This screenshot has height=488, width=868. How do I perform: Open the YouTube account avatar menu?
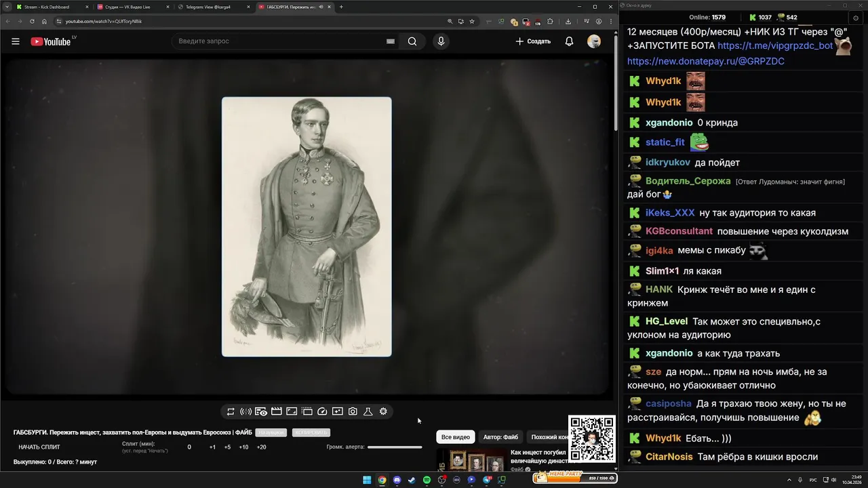pyautogui.click(x=594, y=41)
